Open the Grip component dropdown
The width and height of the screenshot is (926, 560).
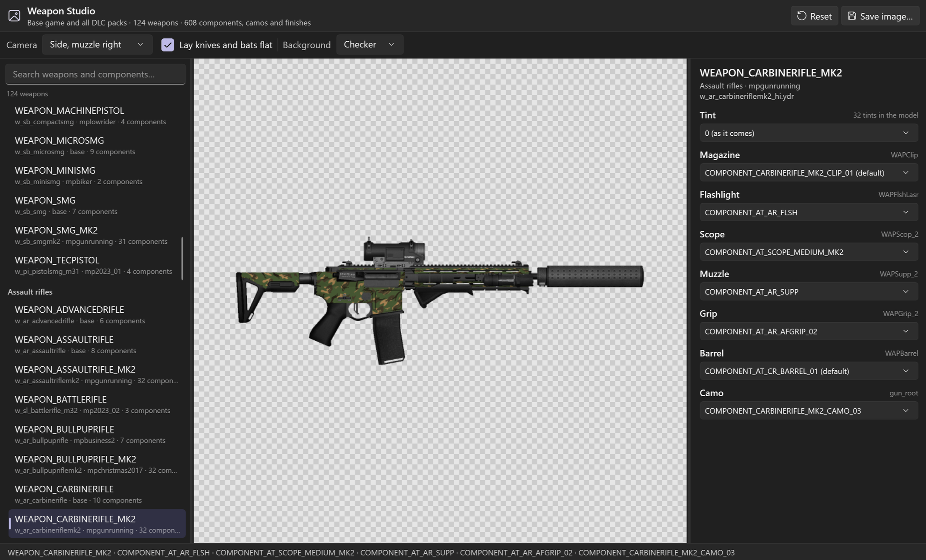point(809,331)
